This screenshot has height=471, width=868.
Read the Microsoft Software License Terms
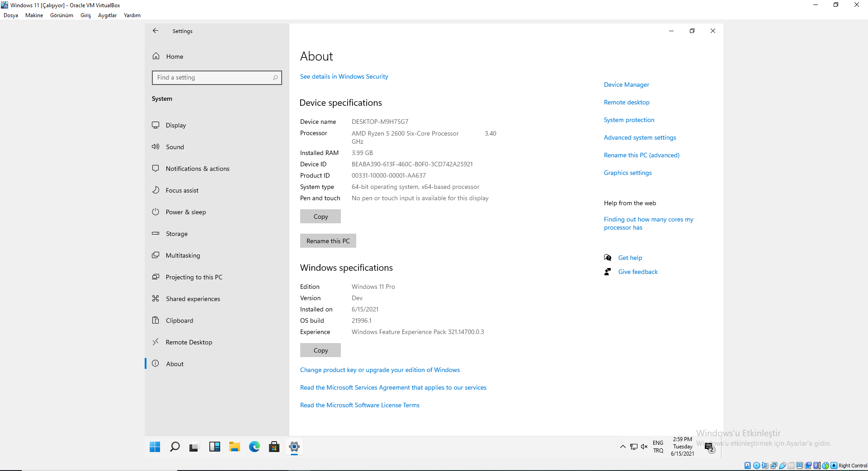coord(360,405)
